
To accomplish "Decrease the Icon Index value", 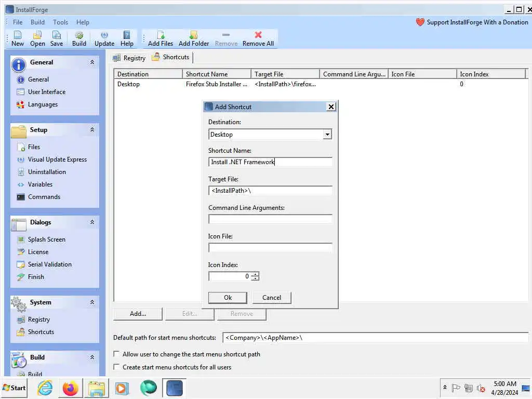I will (255, 278).
